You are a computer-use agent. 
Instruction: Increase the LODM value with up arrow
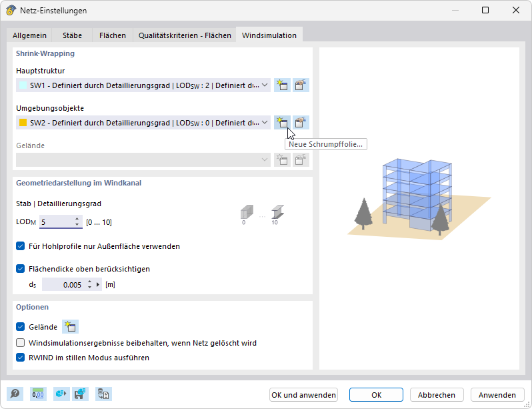77,219
